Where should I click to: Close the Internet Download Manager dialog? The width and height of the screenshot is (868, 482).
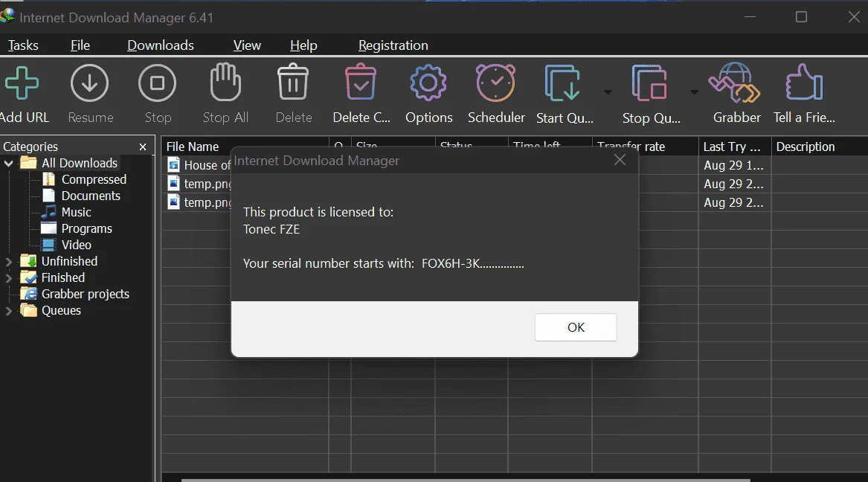620,160
